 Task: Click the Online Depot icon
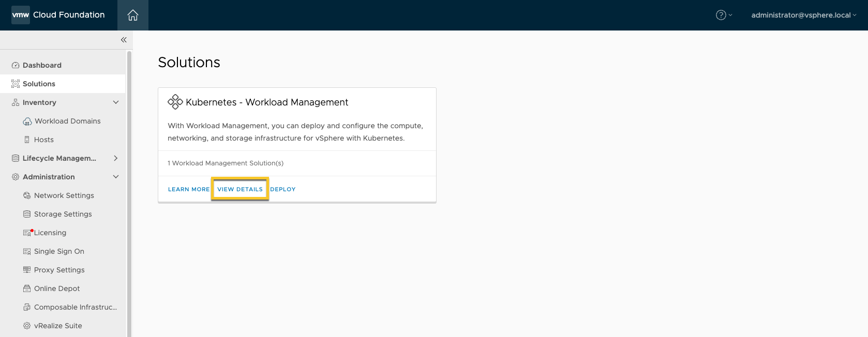[x=27, y=288]
